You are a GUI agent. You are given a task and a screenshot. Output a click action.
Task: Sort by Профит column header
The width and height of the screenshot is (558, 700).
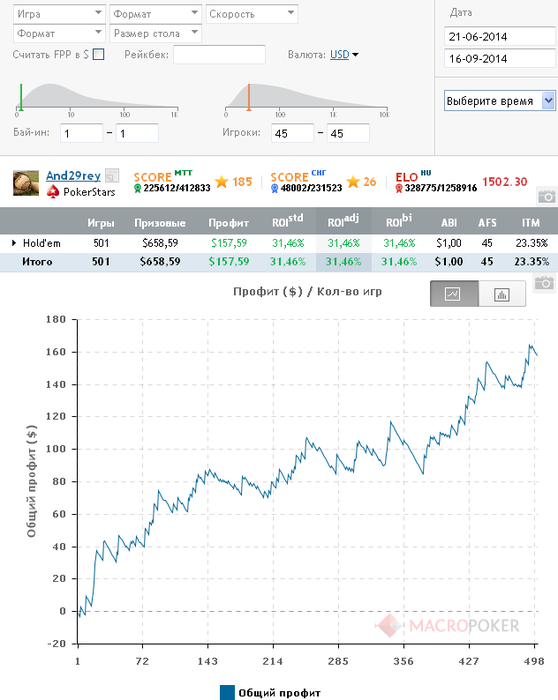click(x=229, y=223)
